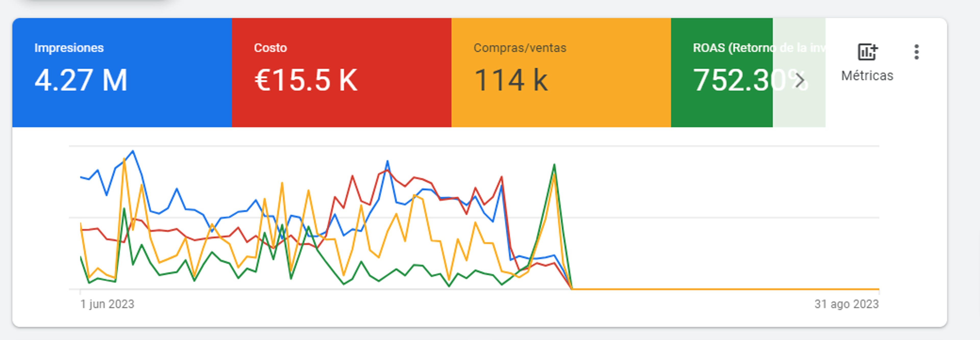Click the €15.5 K cost value
This screenshot has height=340, width=980.
point(306,80)
